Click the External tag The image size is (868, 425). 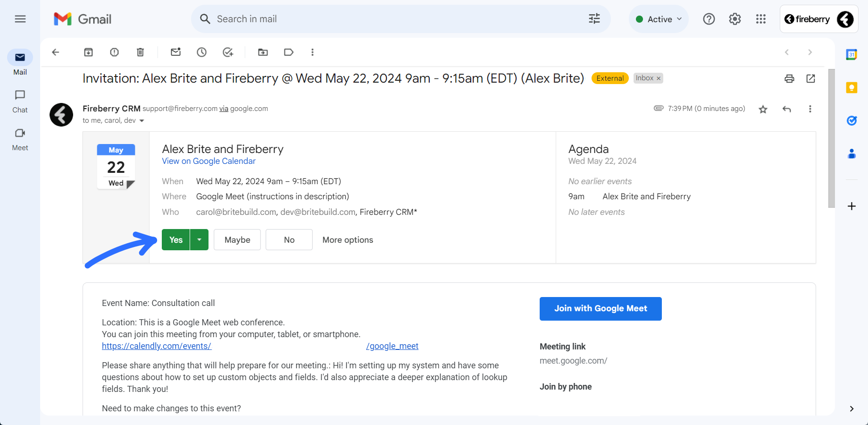click(x=610, y=78)
